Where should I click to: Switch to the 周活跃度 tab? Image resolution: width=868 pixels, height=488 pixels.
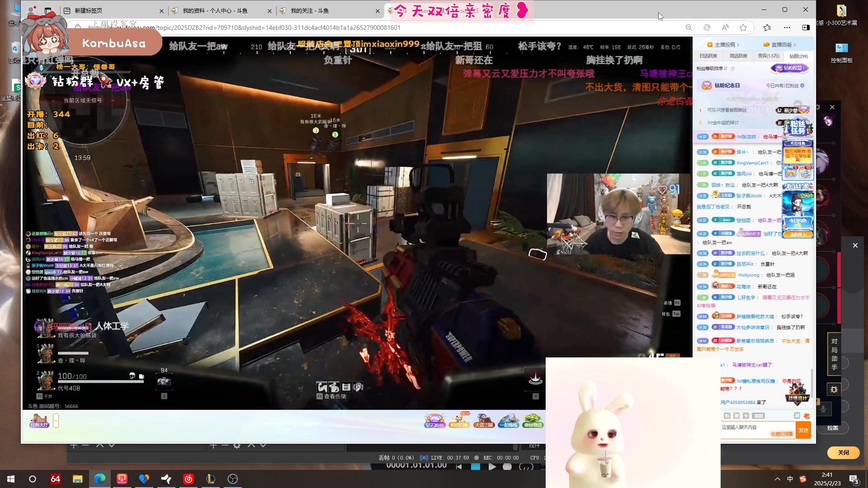(738, 56)
